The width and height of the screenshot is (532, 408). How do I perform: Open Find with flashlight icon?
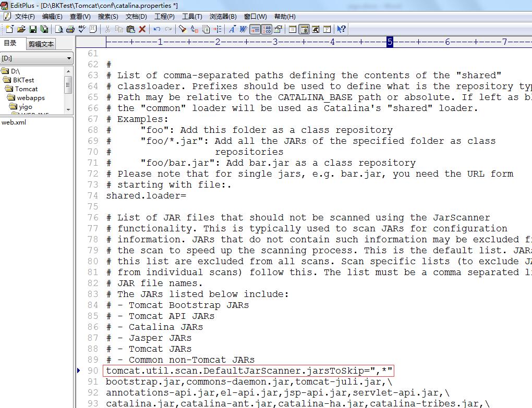point(183,29)
